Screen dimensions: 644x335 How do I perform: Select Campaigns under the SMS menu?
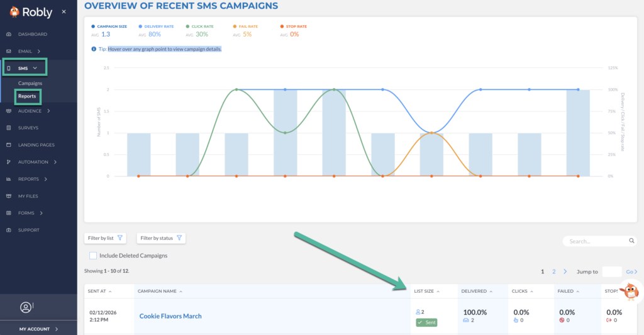[x=30, y=83]
